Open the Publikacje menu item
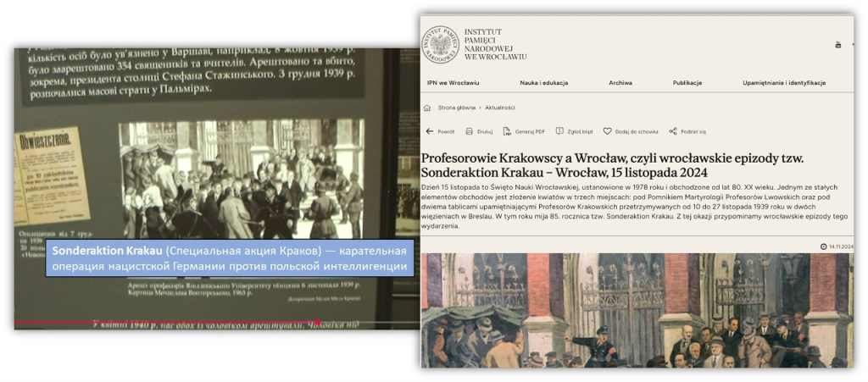The image size is (868, 382). click(687, 83)
